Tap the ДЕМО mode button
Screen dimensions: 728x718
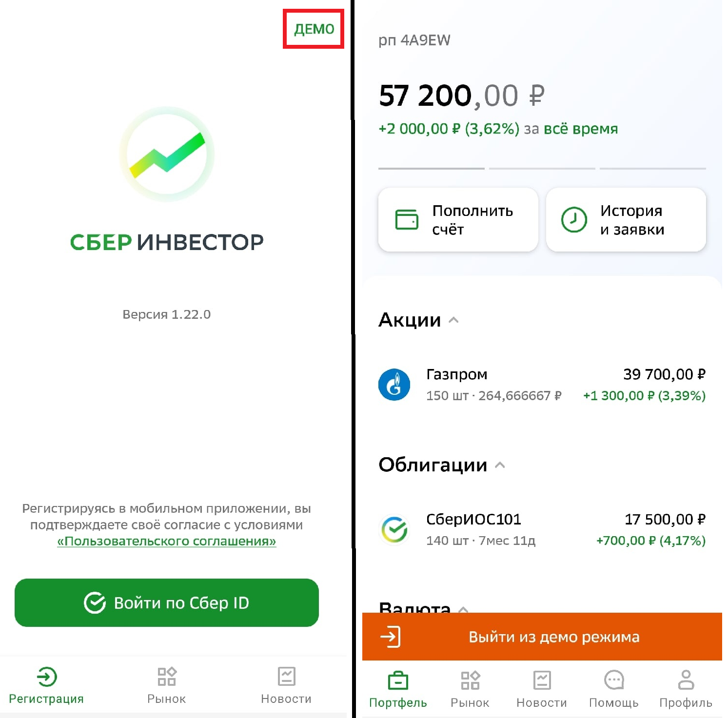coord(314,29)
